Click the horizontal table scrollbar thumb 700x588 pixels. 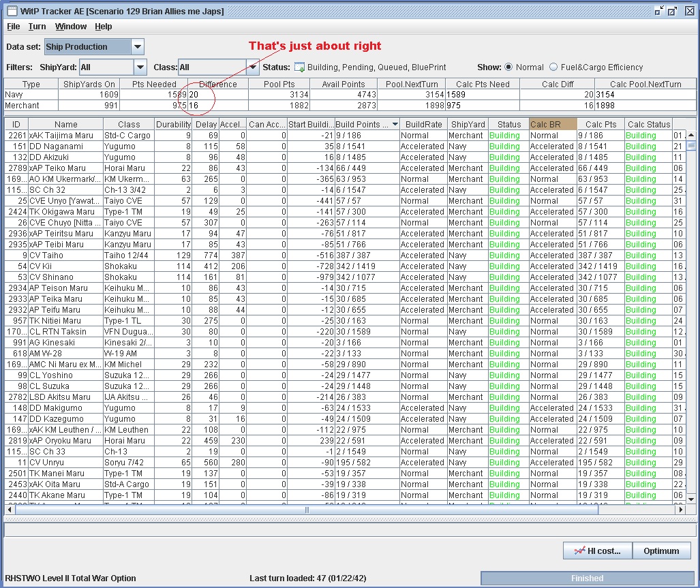(x=306, y=510)
